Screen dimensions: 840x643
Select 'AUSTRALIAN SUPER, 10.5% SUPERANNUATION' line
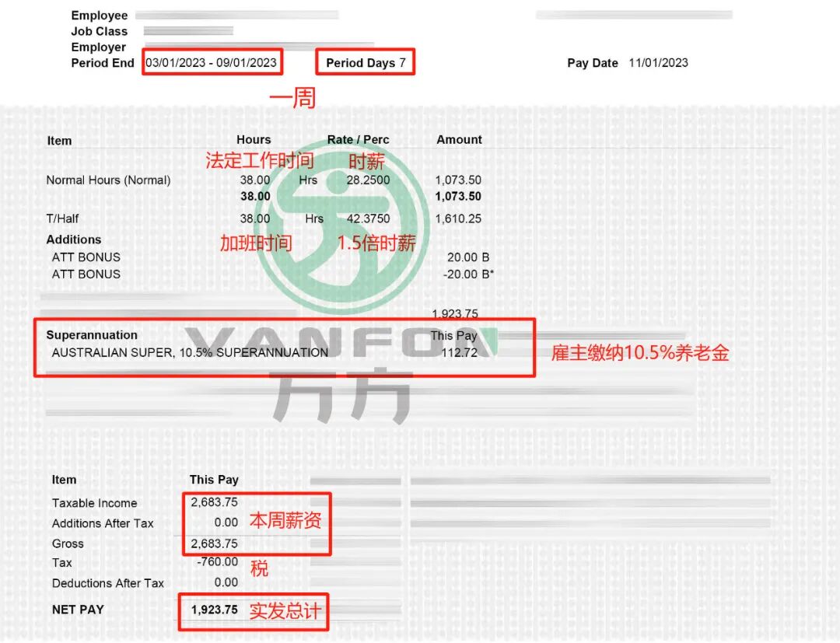pos(190,353)
